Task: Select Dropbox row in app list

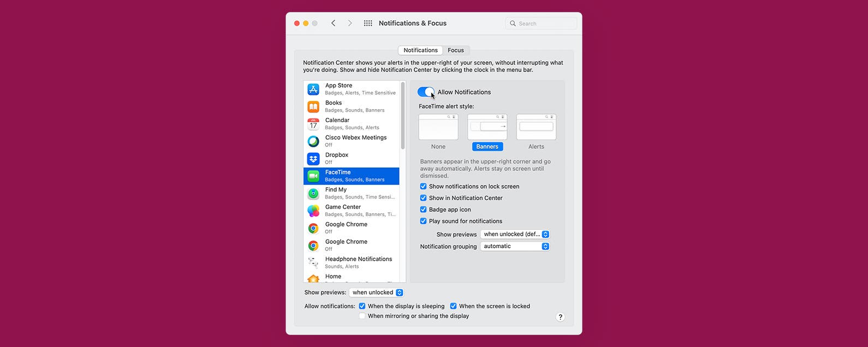Action: 352,159
